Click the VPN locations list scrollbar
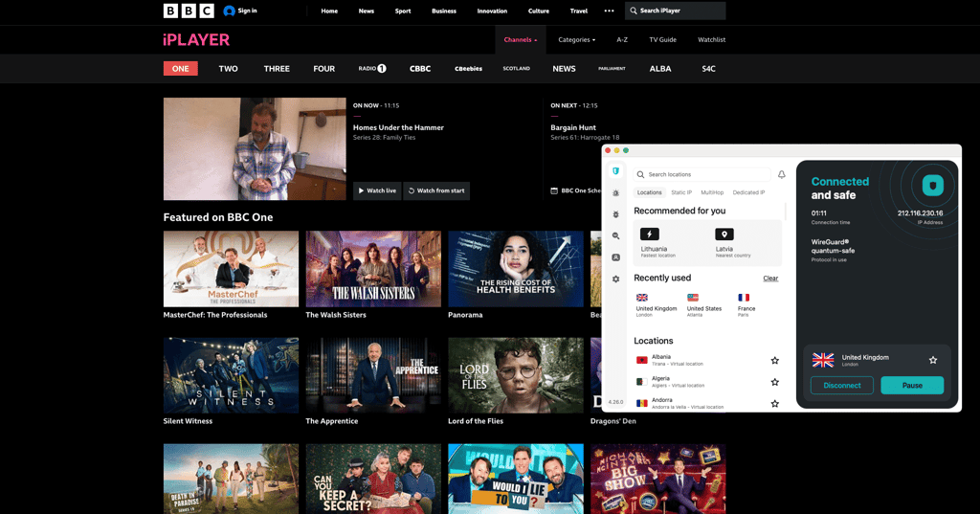This screenshot has height=514, width=980. 786,212
